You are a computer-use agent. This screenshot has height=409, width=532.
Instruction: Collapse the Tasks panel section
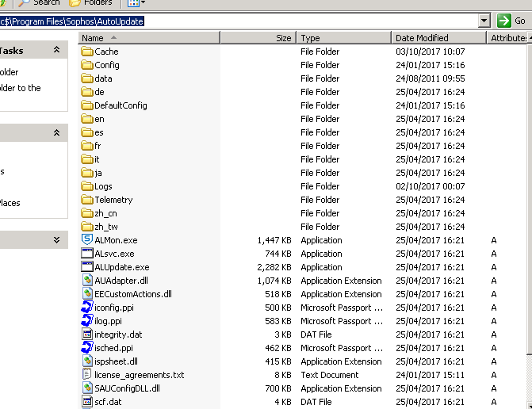56,50
